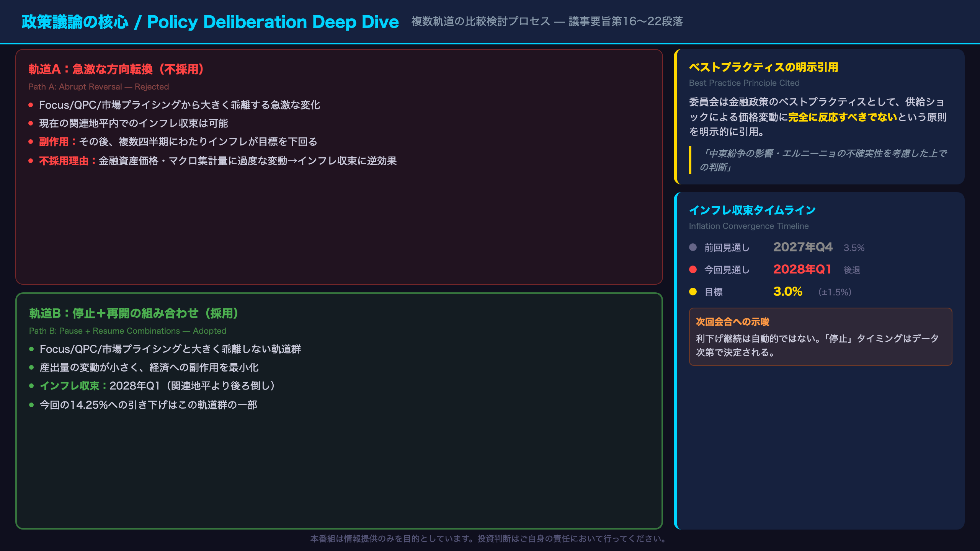
Task: Click the red value '2028年Q1' in timeline
Action: tap(802, 269)
